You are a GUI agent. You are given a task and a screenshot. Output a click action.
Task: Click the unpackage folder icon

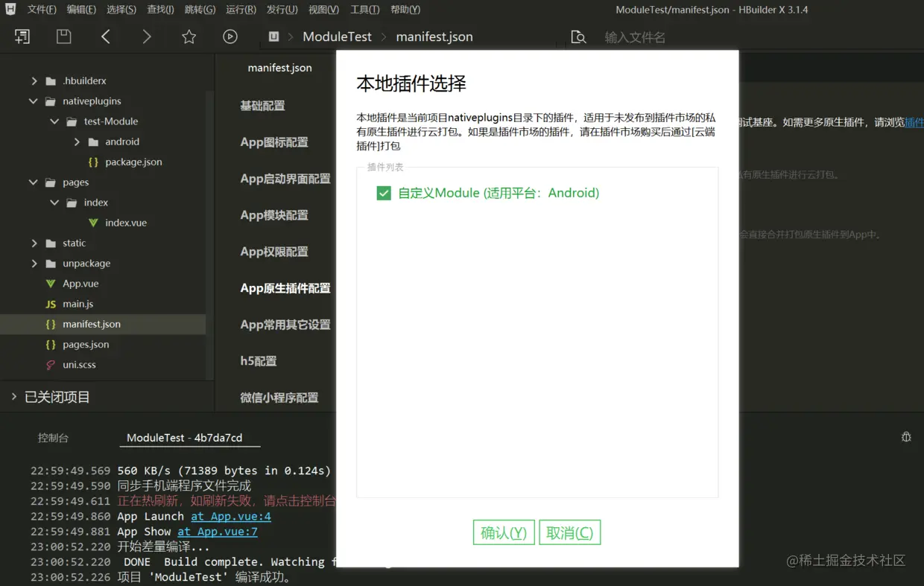click(51, 264)
